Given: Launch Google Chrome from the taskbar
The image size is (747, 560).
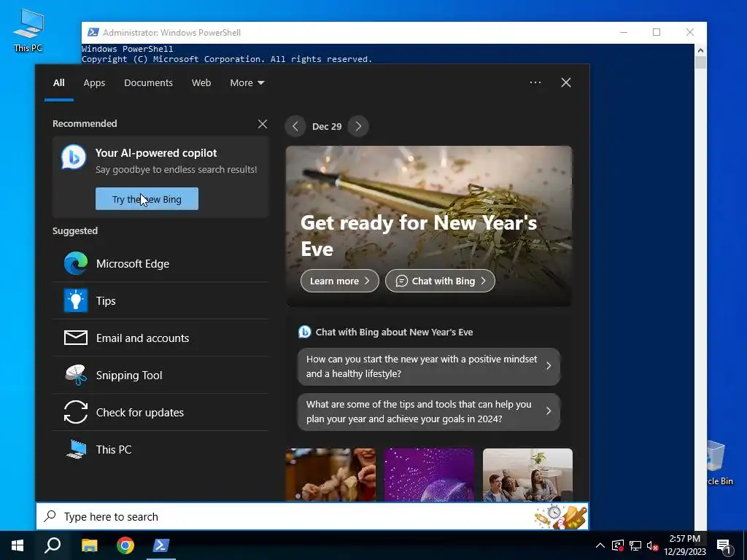Looking at the screenshot, I should (x=125, y=545).
